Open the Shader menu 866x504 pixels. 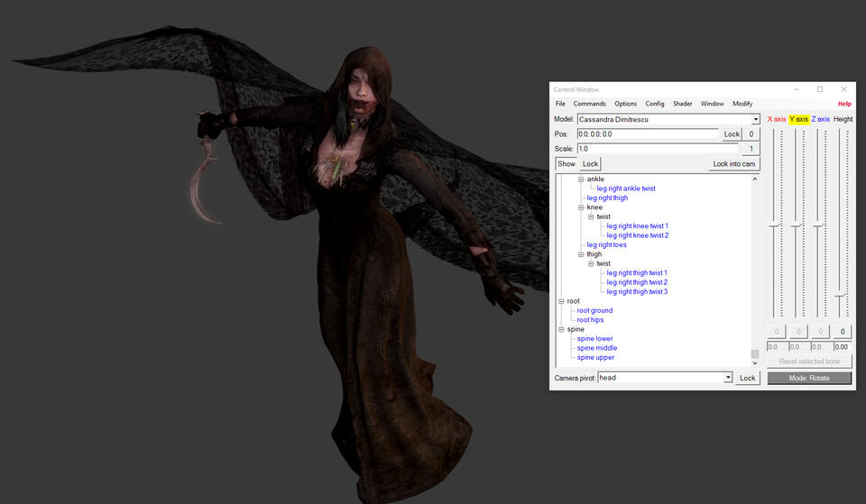point(682,104)
